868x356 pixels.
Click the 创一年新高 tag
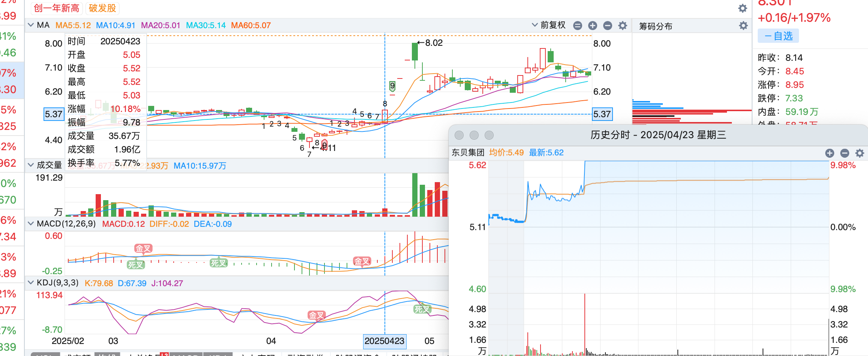tap(56, 8)
